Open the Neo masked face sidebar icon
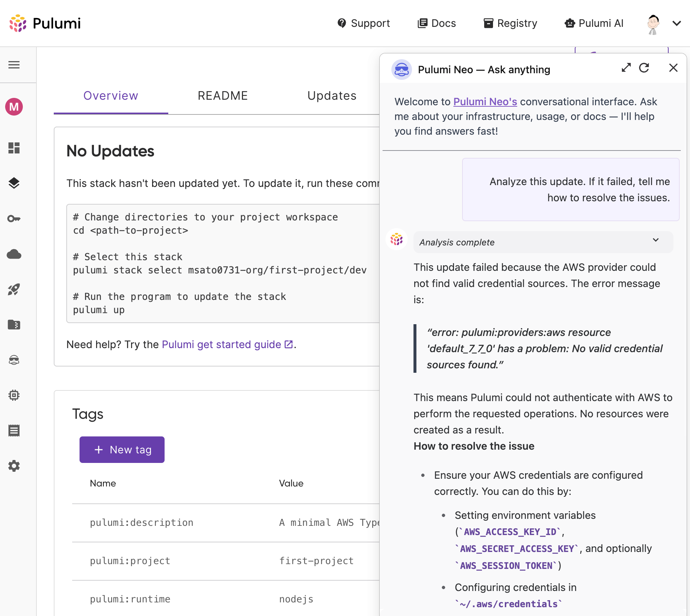 [x=14, y=360]
